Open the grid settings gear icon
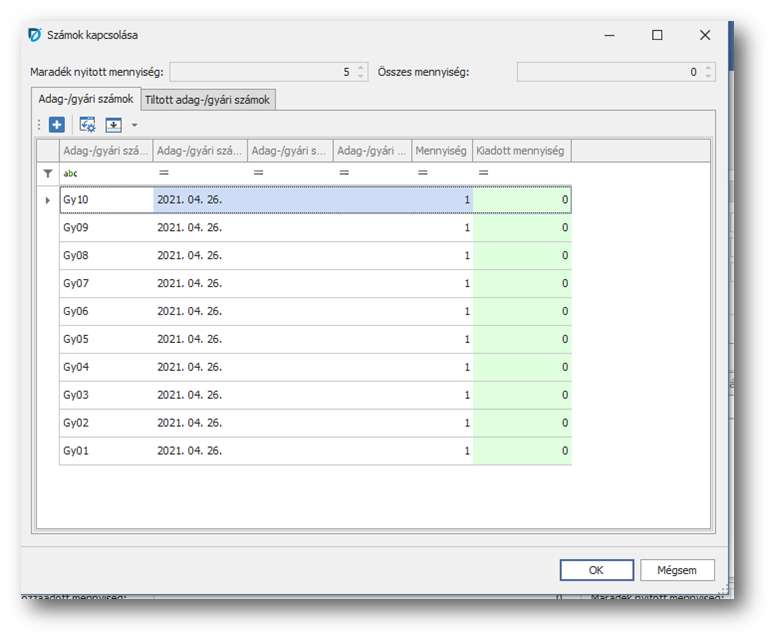Viewport: 776px width, 641px height. [x=87, y=125]
